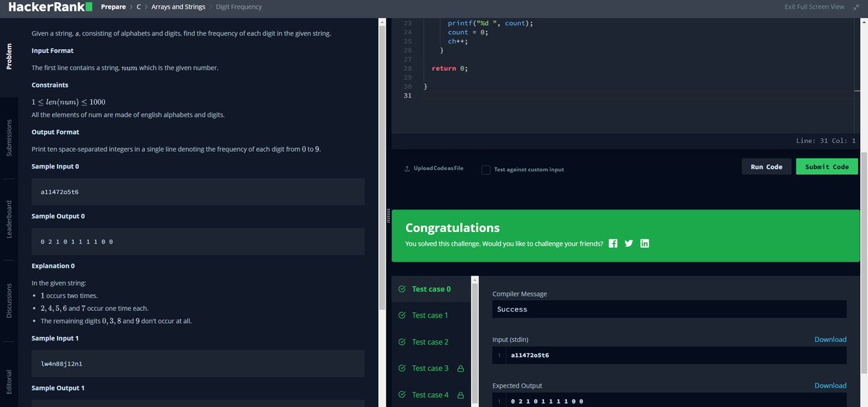Click the Constraints heading
Viewport: 868px width, 407px height.
pyautogui.click(x=50, y=85)
